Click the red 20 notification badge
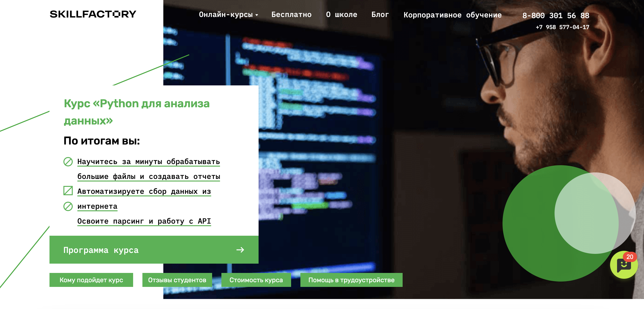The width and height of the screenshot is (644, 309). [630, 257]
